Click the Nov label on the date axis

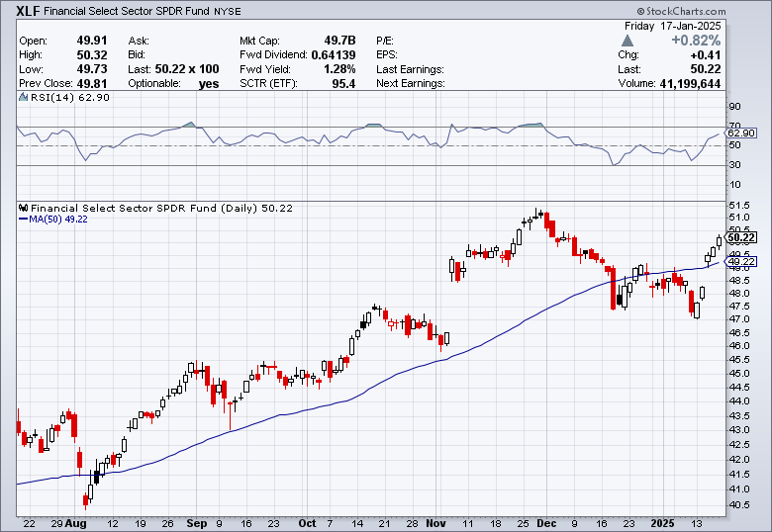pos(435,524)
